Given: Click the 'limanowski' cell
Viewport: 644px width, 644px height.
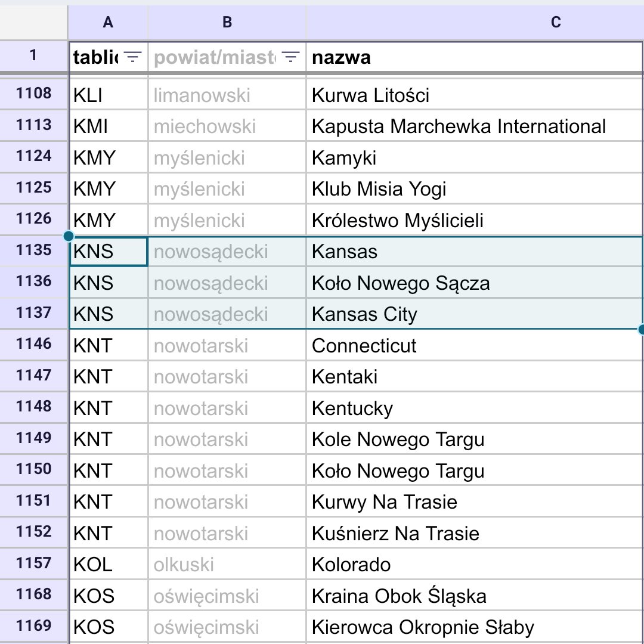Looking at the screenshot, I should pyautogui.click(x=227, y=95).
